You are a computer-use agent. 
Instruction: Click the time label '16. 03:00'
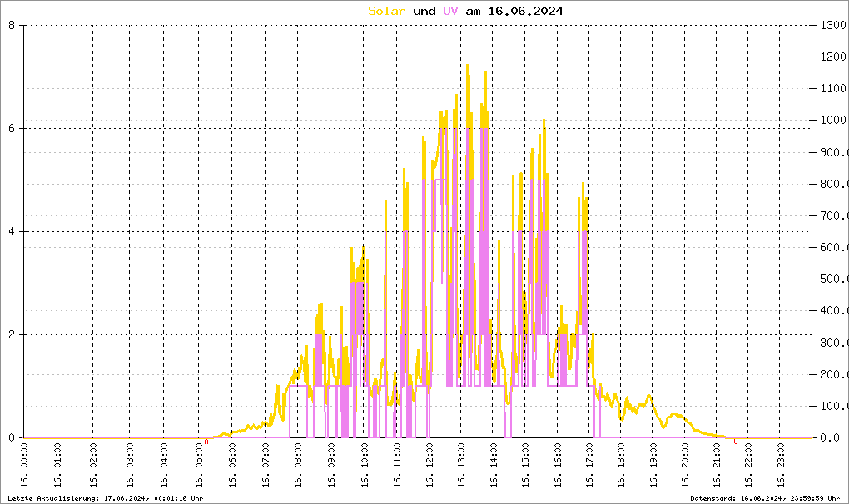[x=129, y=465]
